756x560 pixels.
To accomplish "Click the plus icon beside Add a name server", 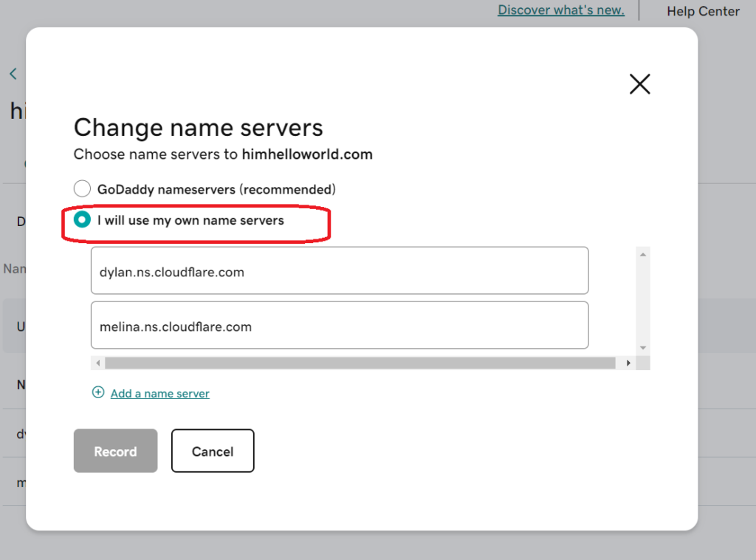I will pos(98,393).
